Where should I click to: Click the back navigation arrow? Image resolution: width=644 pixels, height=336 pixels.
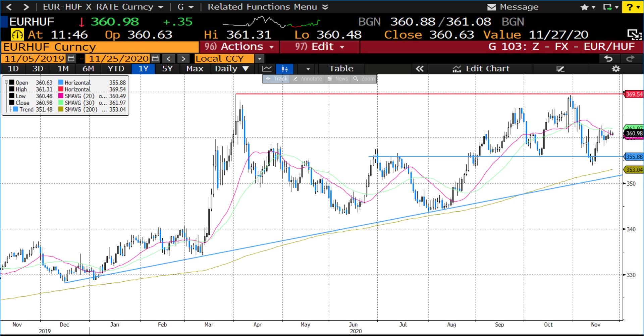click(9, 7)
